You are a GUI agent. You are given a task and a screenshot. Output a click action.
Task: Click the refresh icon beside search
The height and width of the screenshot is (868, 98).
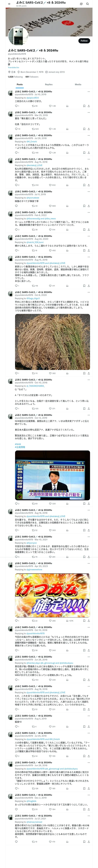click(81, 4)
